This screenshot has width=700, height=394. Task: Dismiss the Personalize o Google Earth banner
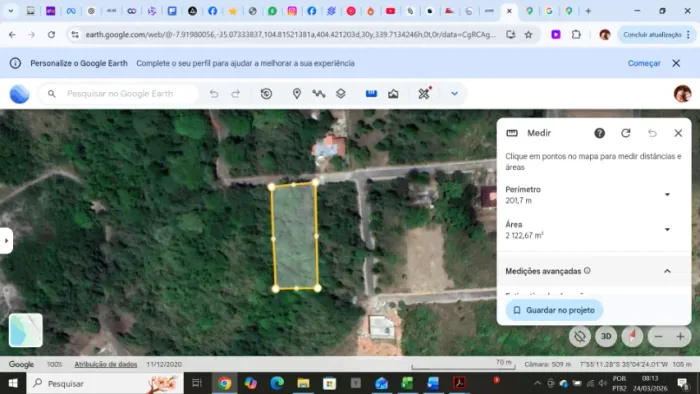pos(676,63)
